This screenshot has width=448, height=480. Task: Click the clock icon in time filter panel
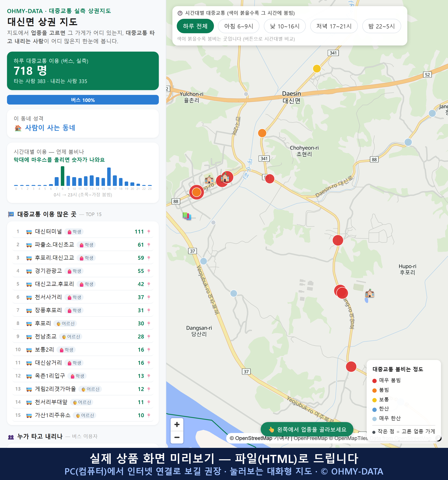click(180, 13)
